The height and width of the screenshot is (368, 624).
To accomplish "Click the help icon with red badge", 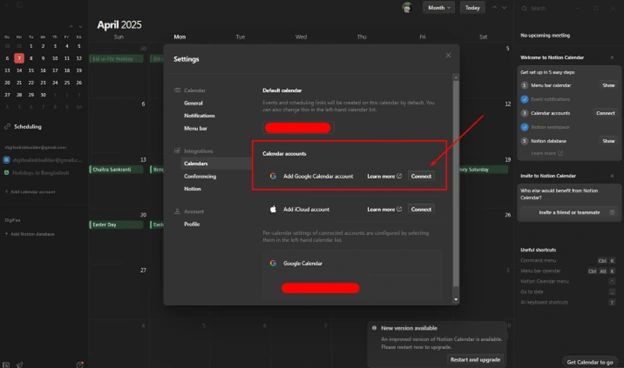I will click(x=80, y=364).
